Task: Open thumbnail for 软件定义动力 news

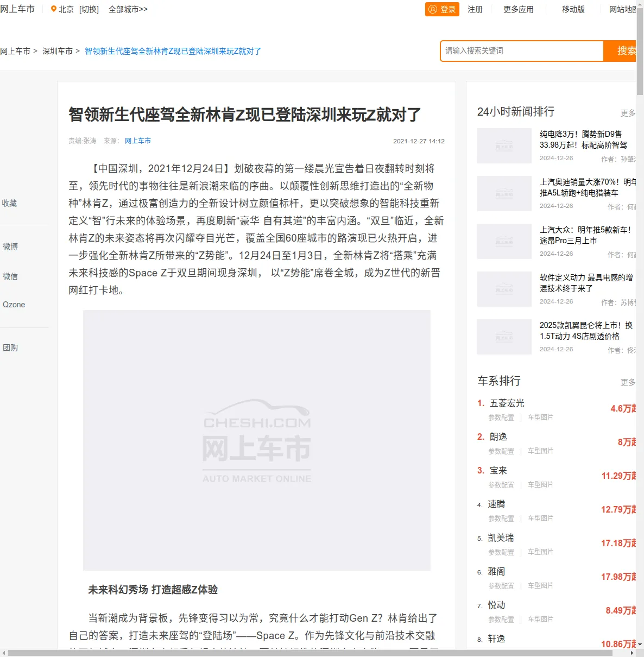Action: coord(504,289)
